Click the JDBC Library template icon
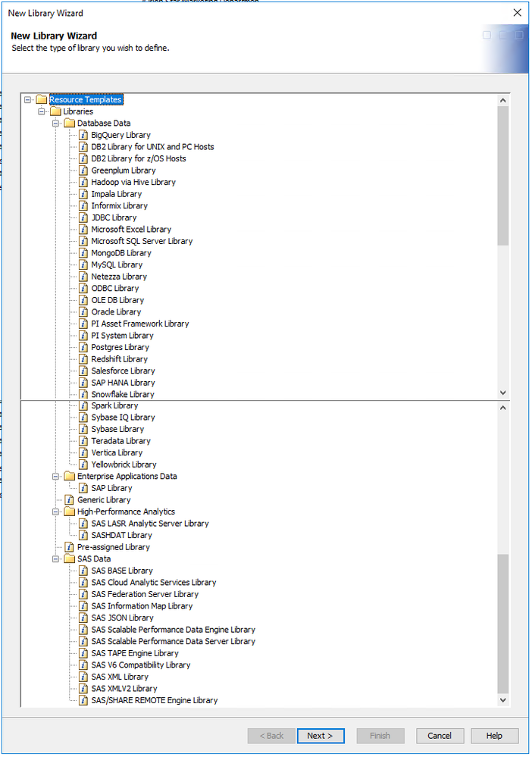This screenshot has height=757, width=532. [x=83, y=217]
